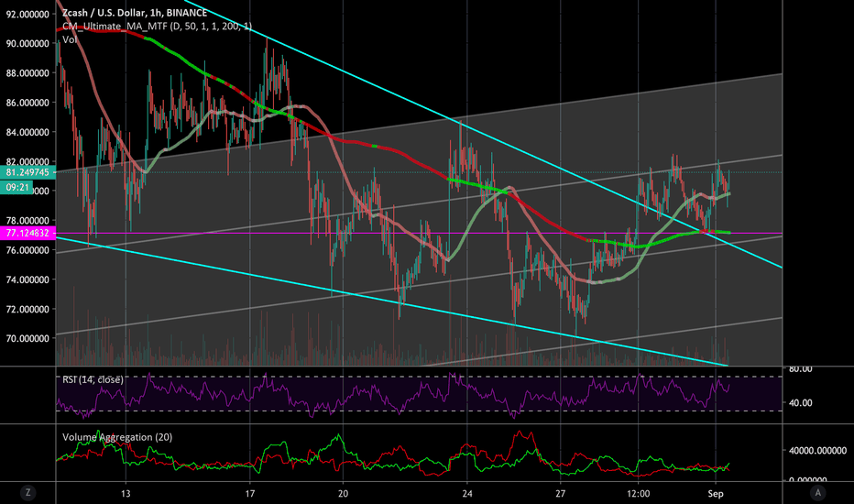Click the 86.000000 price axis label
854x504 pixels.
pyautogui.click(x=27, y=103)
